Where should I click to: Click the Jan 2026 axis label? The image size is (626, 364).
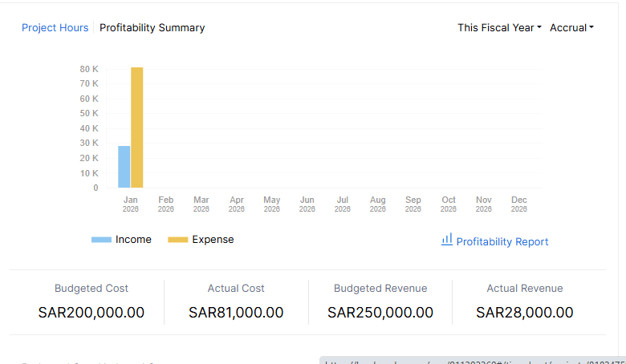coord(130,204)
